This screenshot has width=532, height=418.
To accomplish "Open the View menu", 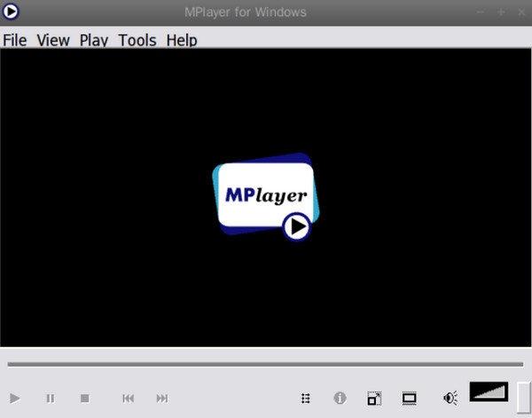I will [53, 40].
